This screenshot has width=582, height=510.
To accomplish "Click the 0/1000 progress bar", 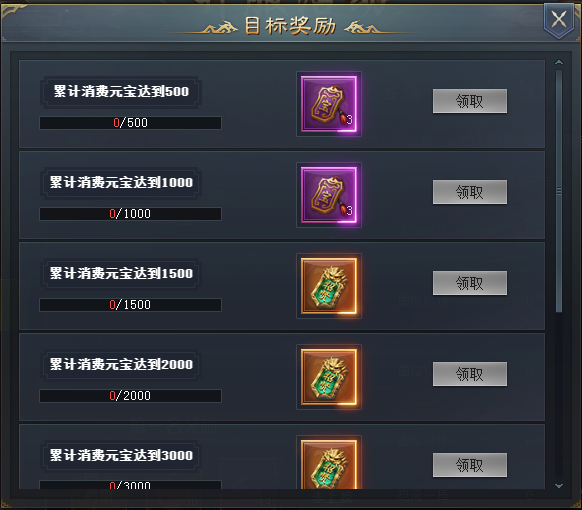I will pyautogui.click(x=130, y=214).
